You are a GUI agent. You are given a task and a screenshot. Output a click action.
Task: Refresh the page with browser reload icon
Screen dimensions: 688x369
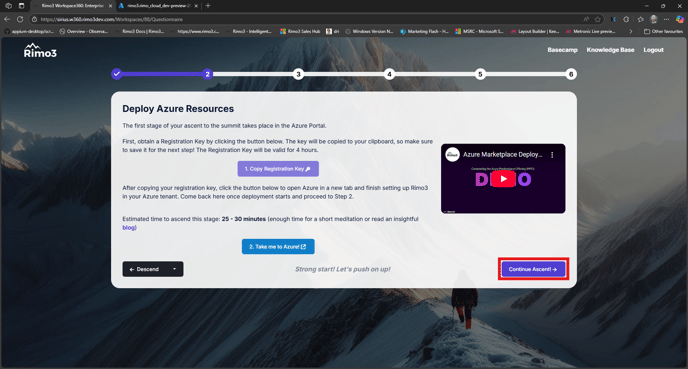(20, 19)
